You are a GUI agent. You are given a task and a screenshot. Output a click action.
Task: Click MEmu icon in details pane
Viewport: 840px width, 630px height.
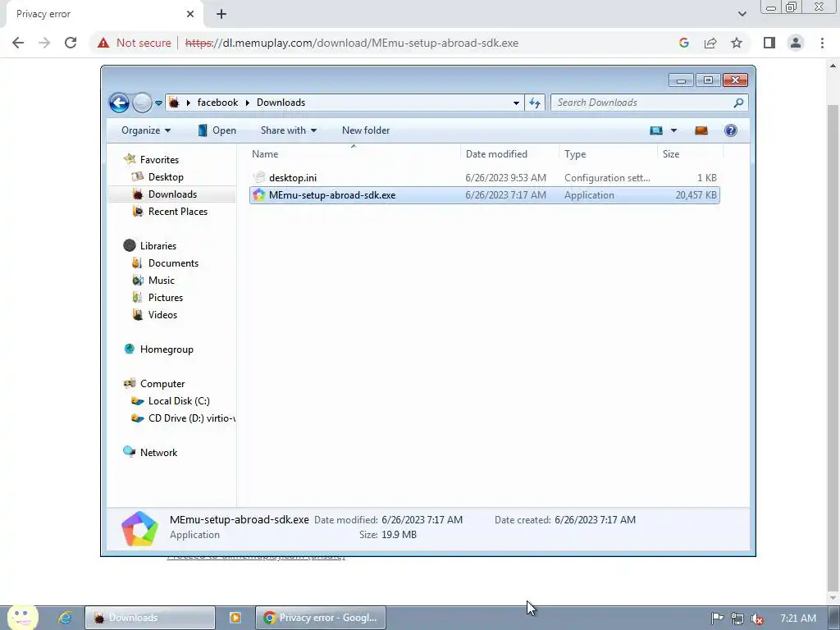139,528
